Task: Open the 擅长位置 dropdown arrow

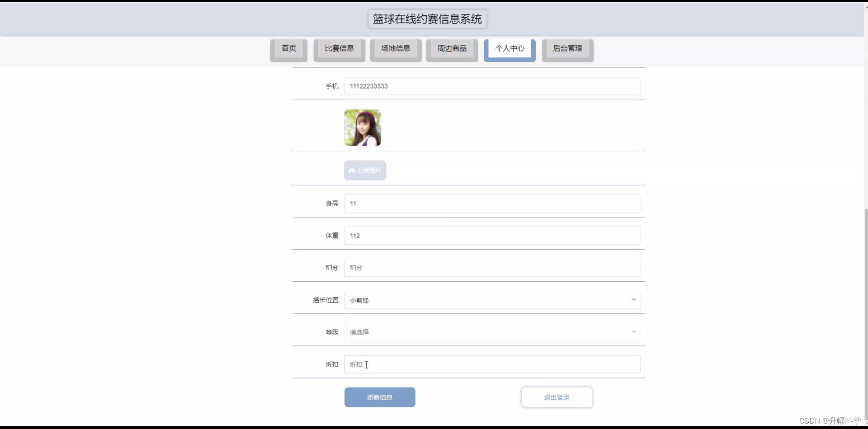Action: tap(633, 300)
